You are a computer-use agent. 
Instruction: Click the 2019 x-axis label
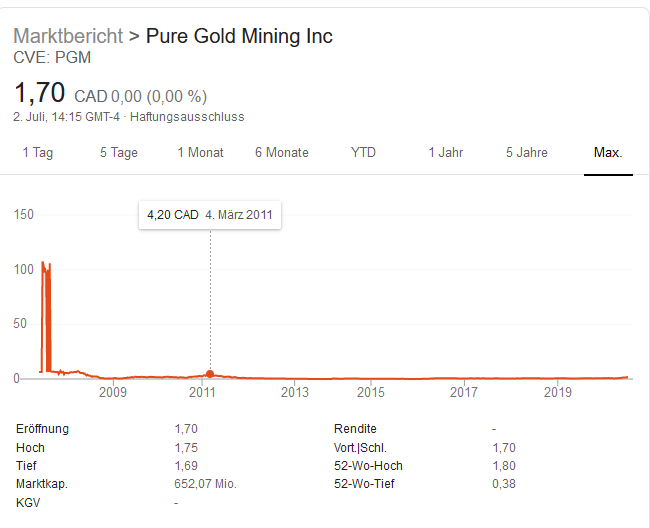click(558, 393)
